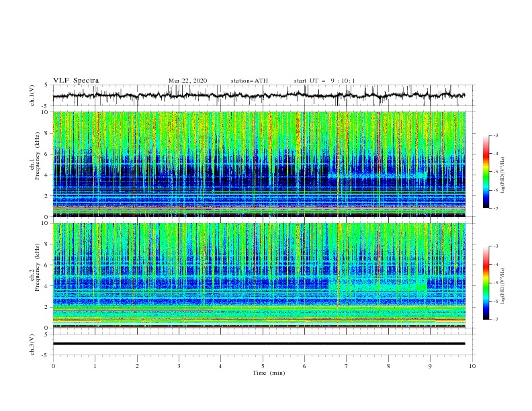
Task: Click the 'ch.3(V)' axis label
Action: 32,345
